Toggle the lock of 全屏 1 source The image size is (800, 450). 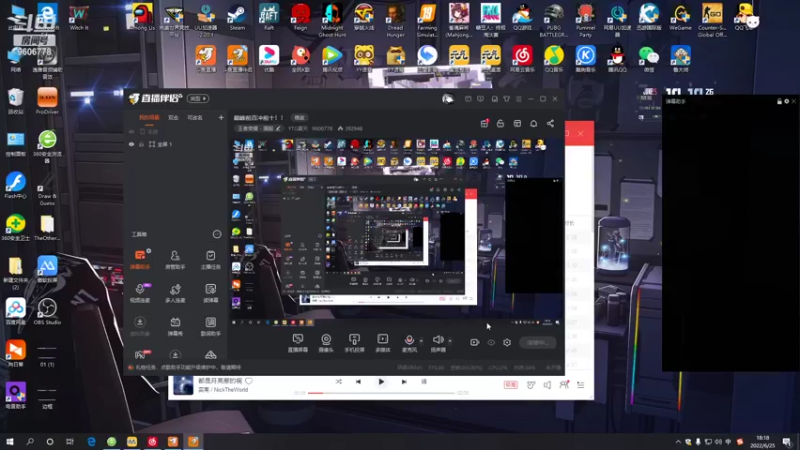tap(141, 144)
